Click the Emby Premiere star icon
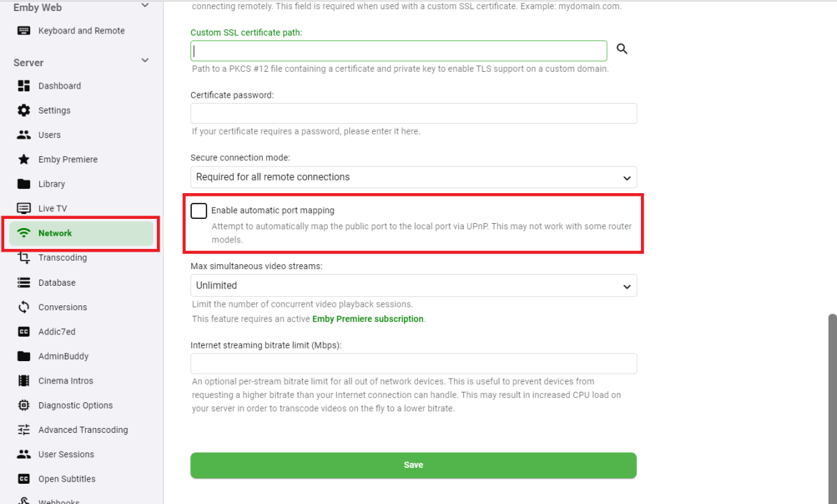The image size is (837, 504). coord(24,160)
